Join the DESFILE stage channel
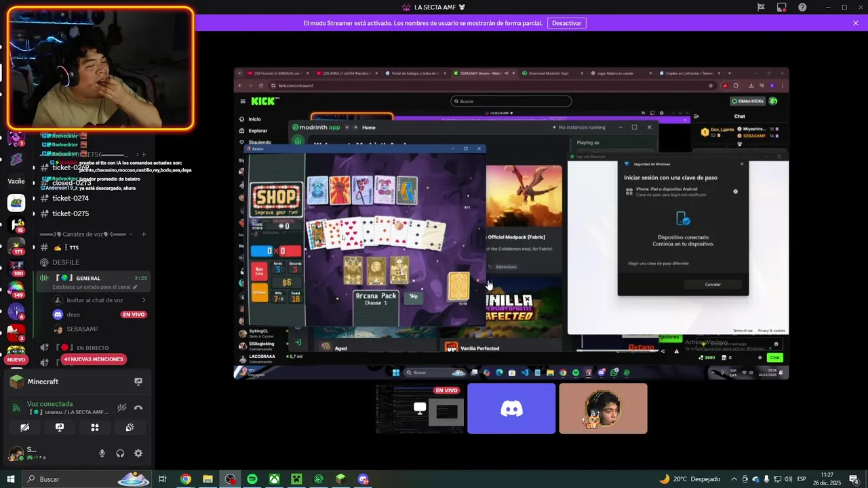 point(65,262)
